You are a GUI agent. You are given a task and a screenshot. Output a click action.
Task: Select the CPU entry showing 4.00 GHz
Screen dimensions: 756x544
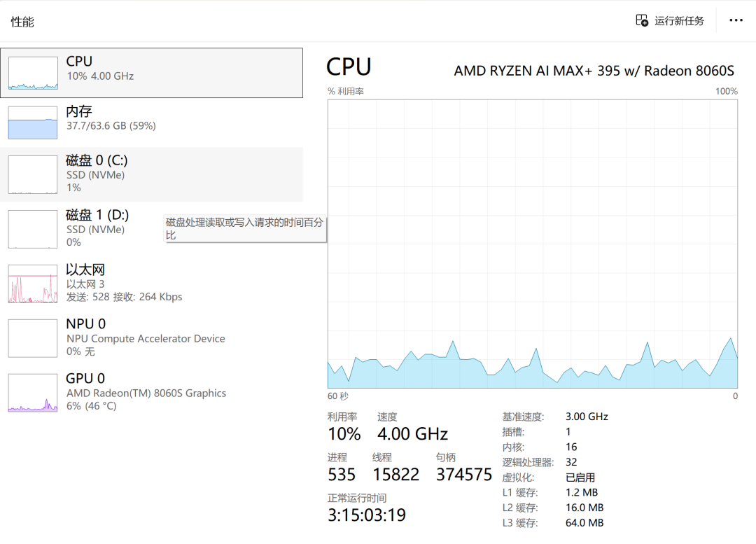(151, 73)
